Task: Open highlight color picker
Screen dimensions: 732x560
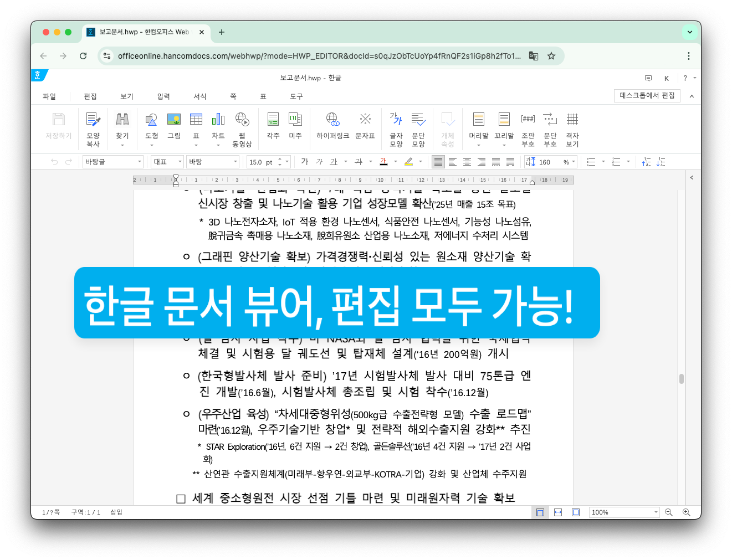Action: click(x=408, y=162)
